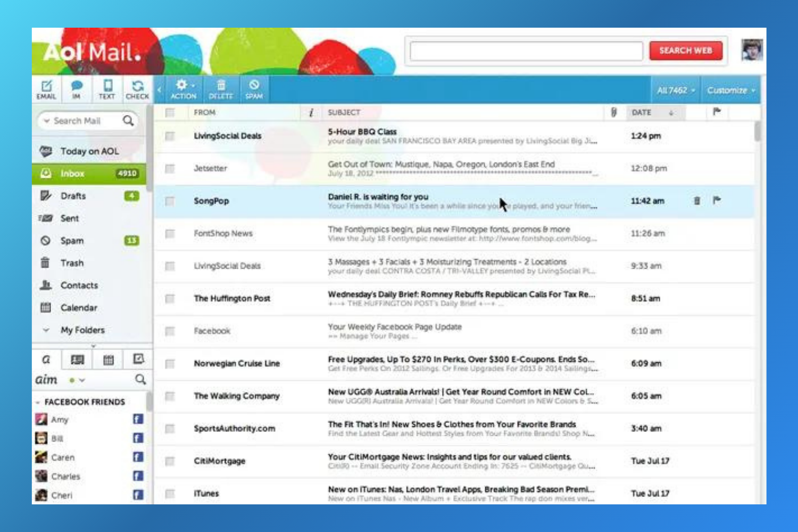Viewport: 798px width, 532px height.
Task: Click into the web search field
Action: pyautogui.click(x=526, y=51)
